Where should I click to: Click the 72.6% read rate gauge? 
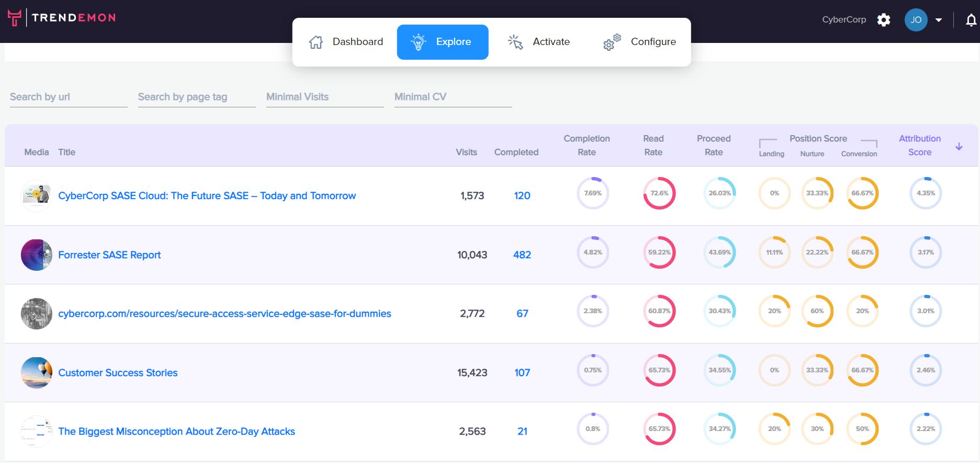[x=659, y=193]
